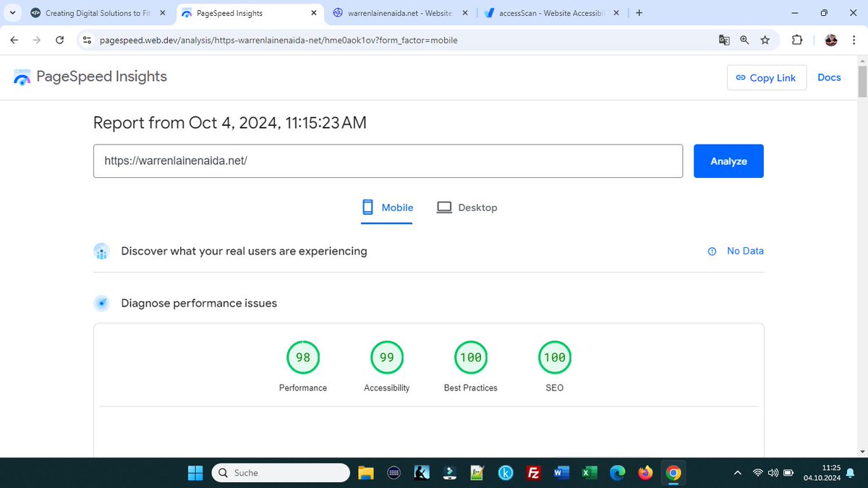868x488 pixels.
Task: Select the Mobile report option
Action: coord(387,207)
